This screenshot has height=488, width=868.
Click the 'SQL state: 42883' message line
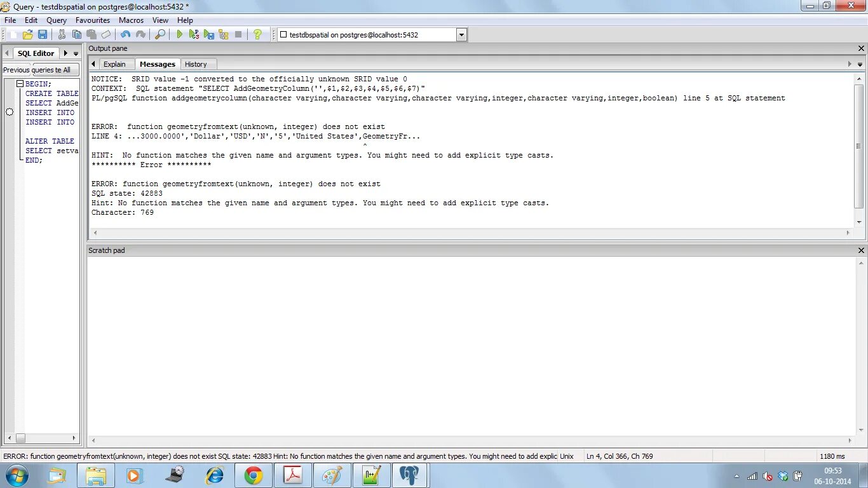(127, 193)
